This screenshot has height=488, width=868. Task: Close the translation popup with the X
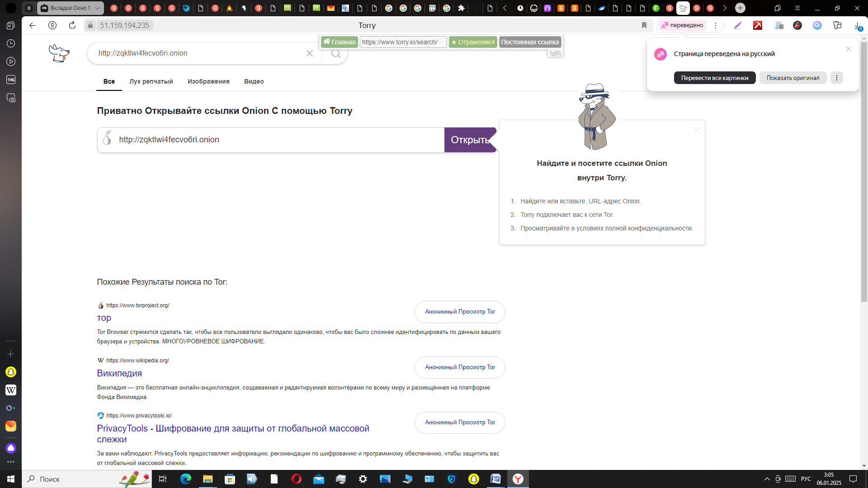click(x=849, y=49)
